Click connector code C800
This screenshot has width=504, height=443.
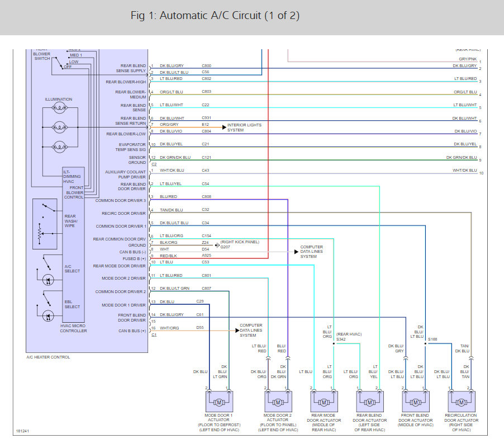206,65
